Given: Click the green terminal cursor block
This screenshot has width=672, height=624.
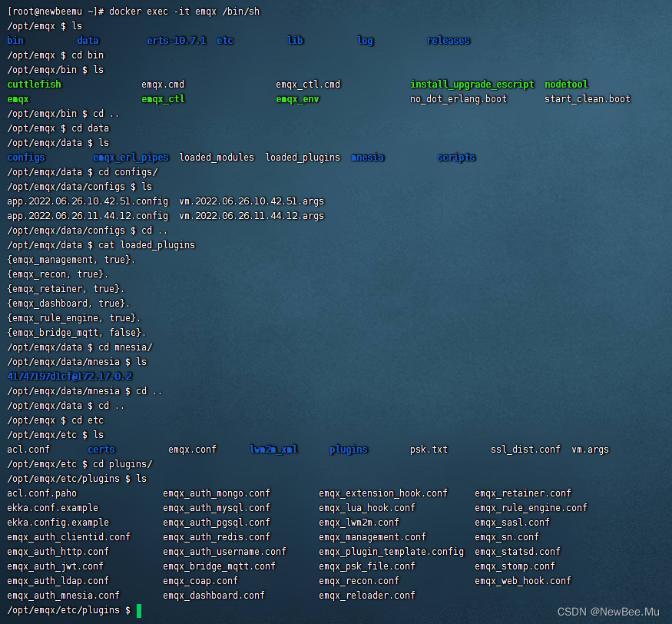Looking at the screenshot, I should point(139,610).
